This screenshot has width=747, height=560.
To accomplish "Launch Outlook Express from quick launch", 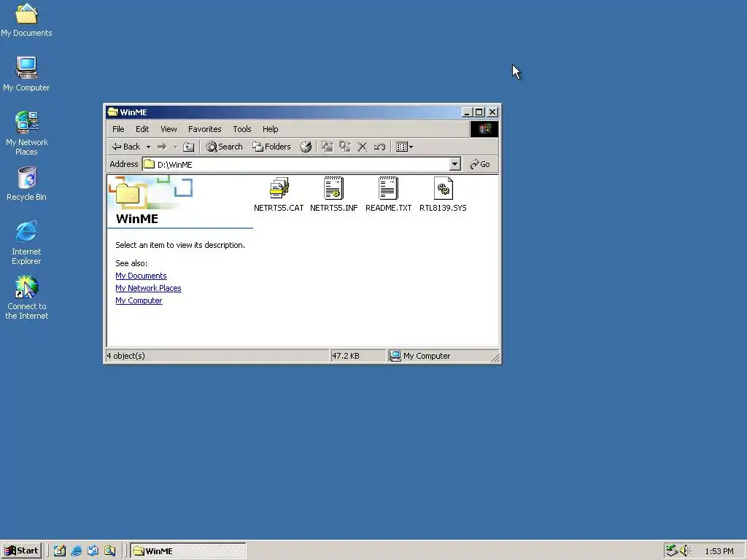I will pos(93,551).
